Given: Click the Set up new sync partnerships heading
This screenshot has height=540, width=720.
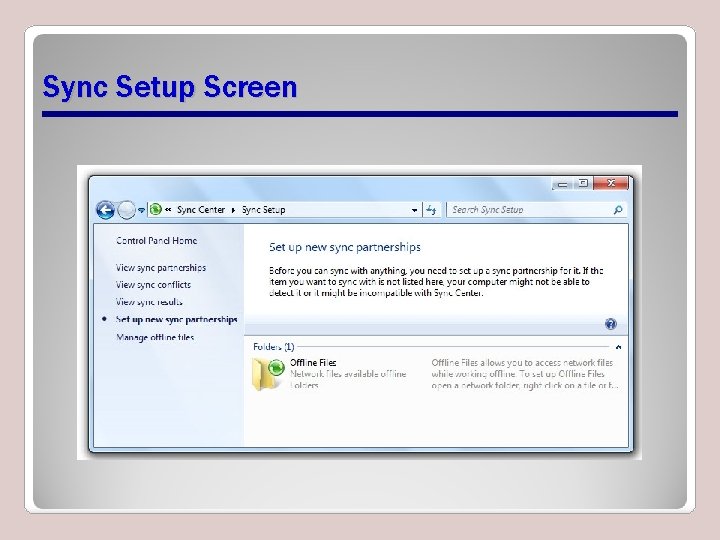Looking at the screenshot, I should click(x=345, y=247).
